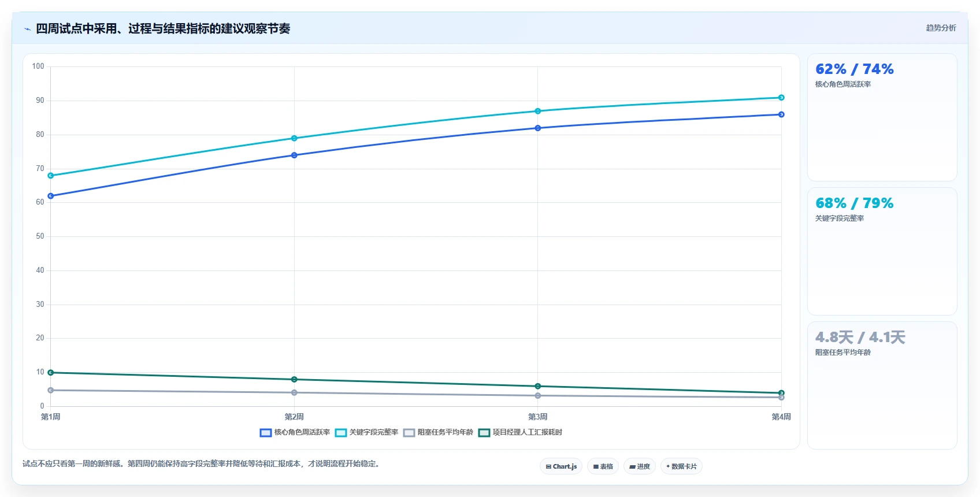The height and width of the screenshot is (497, 980).
Task: Toggle the 阻塞任务平均年龄 legend item
Action: 438,432
